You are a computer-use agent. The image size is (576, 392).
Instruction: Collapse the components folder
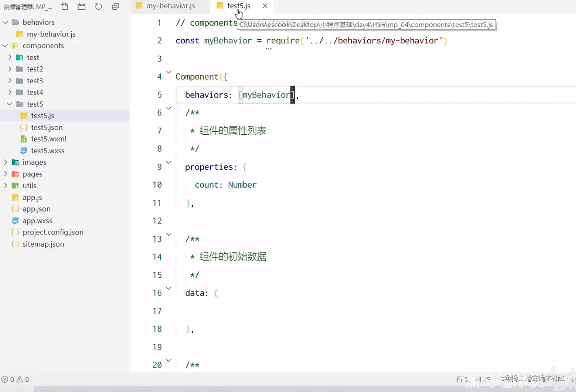(5, 46)
